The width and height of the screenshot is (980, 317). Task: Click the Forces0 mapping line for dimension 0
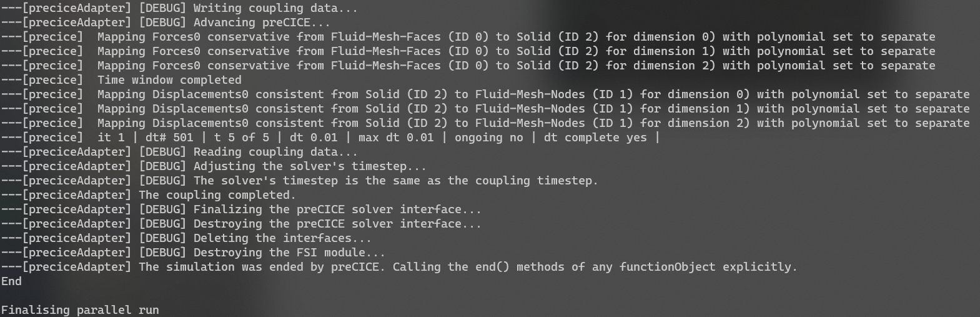point(468,37)
